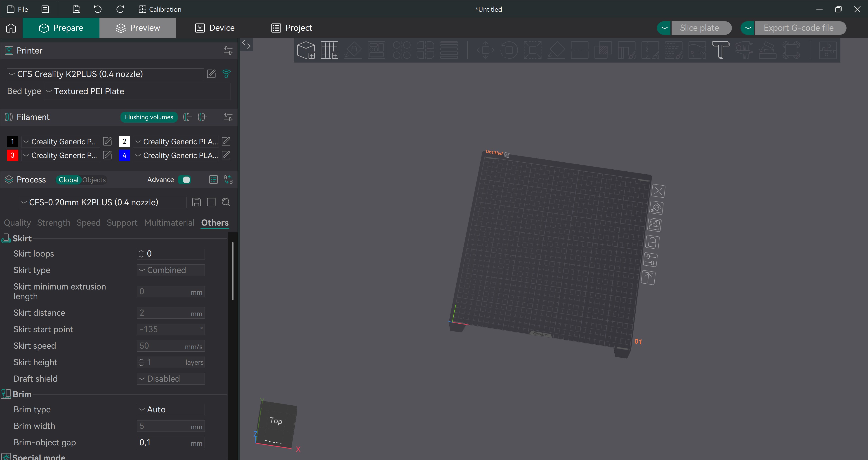Click the plate auto orient icon beside bed
Viewport: 868px width, 460px height.
(656, 208)
